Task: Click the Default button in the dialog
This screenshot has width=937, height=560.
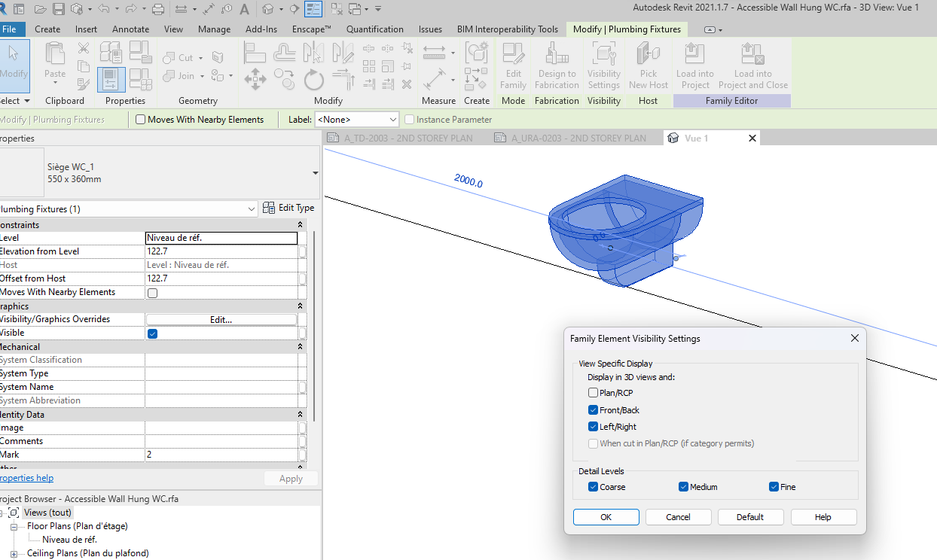Action: 750,517
